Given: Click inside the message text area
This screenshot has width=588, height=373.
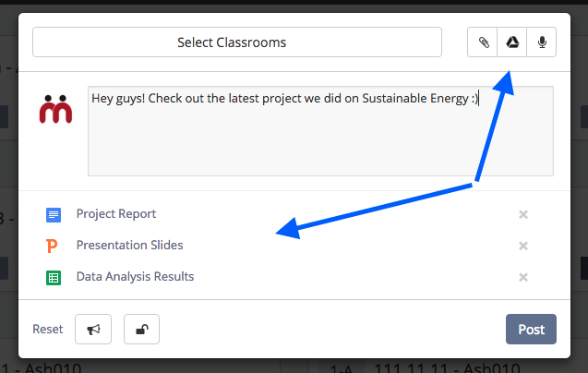Looking at the screenshot, I should (320, 131).
